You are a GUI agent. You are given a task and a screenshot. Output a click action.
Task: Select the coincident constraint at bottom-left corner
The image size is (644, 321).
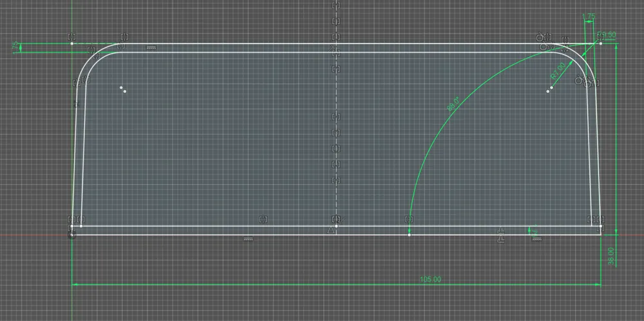coord(72,220)
